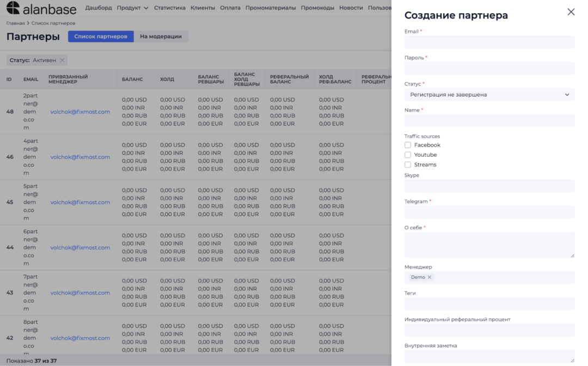Click the breadcrumb chevron after Главная
The width and height of the screenshot is (588, 366).
coord(28,23)
